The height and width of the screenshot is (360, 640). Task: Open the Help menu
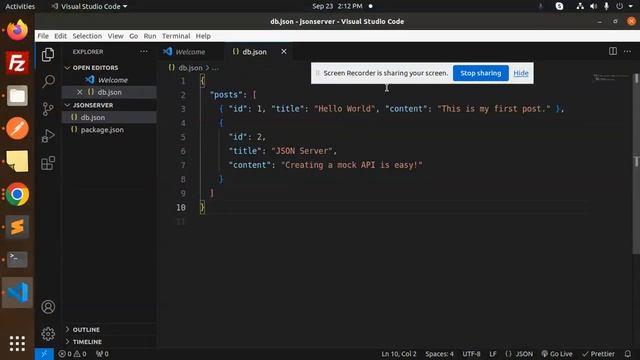point(203,36)
